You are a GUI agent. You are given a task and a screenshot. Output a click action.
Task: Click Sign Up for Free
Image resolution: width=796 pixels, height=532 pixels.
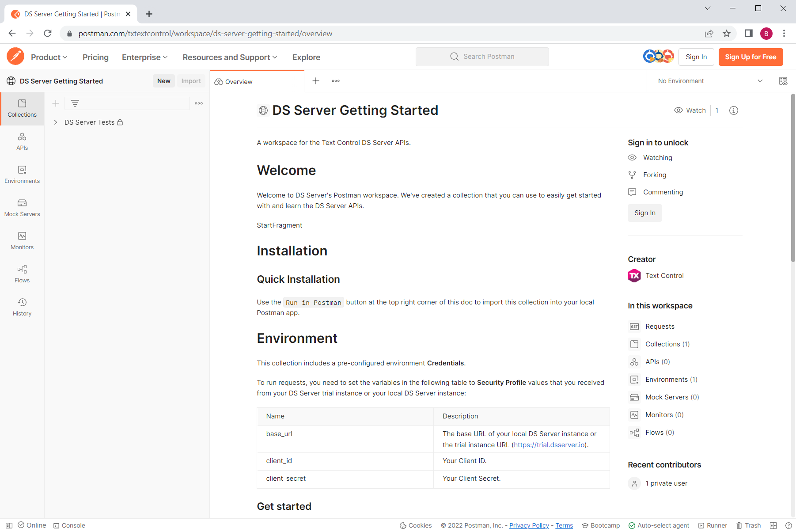[751, 57]
